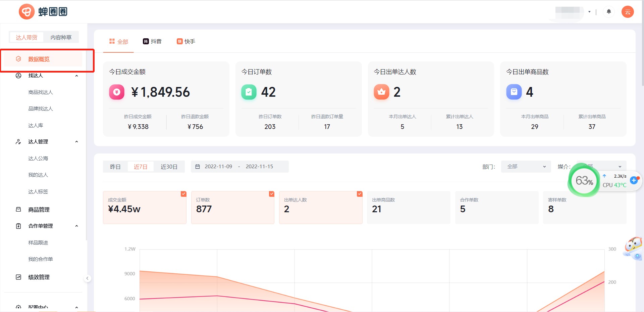Collapse the 配置中心 menu chevron
This screenshot has width=644, height=312.
76,307
